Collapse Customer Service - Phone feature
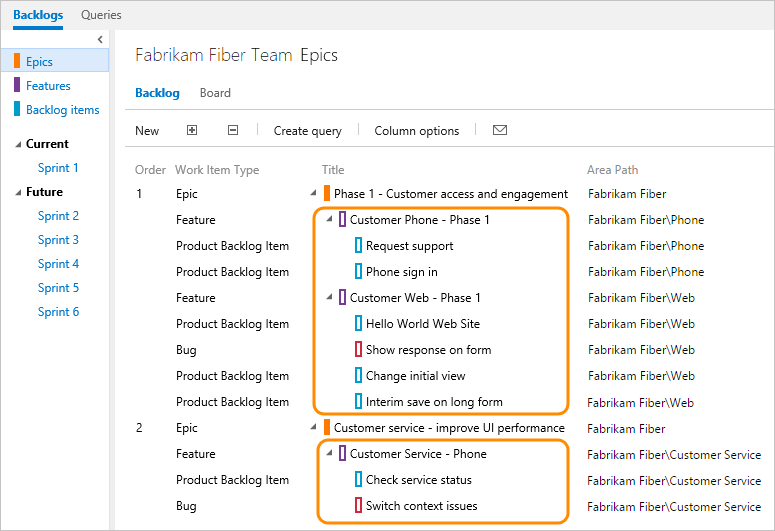The height and width of the screenshot is (531, 775). (x=329, y=453)
